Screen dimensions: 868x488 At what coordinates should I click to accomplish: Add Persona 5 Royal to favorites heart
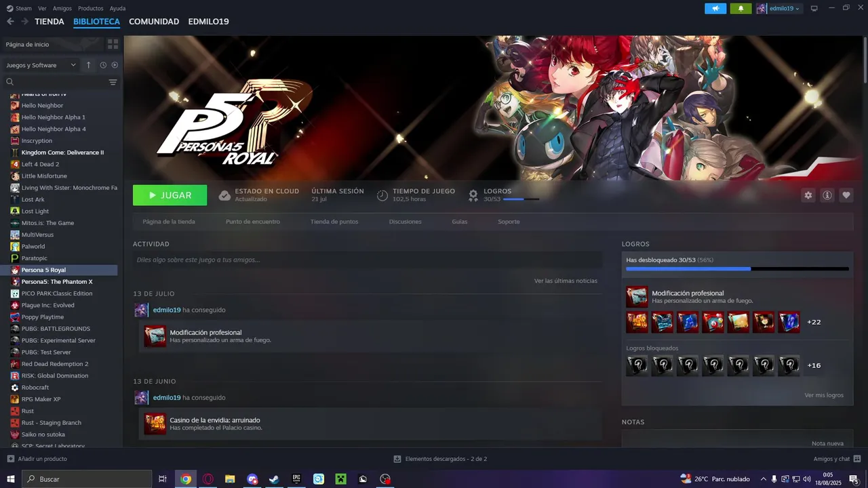pos(846,195)
